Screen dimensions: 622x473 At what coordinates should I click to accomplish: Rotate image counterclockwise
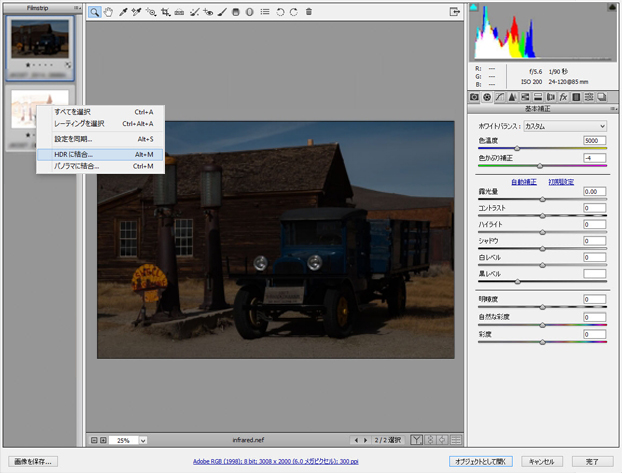point(280,12)
